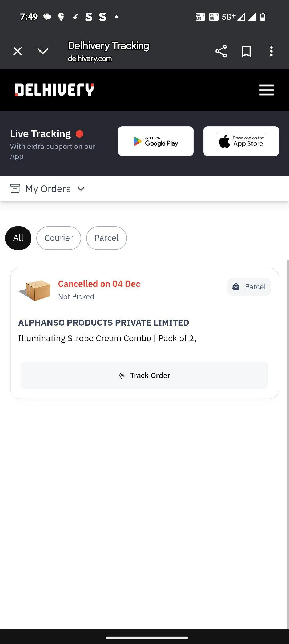Click the My Orders box icon

pyautogui.click(x=15, y=189)
